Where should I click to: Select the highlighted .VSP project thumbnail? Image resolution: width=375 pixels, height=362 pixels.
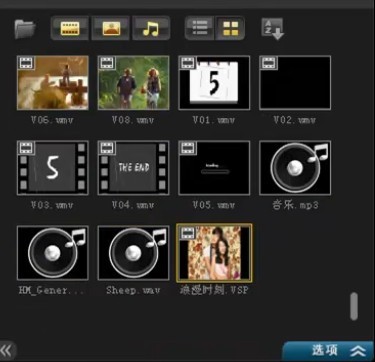coord(214,253)
